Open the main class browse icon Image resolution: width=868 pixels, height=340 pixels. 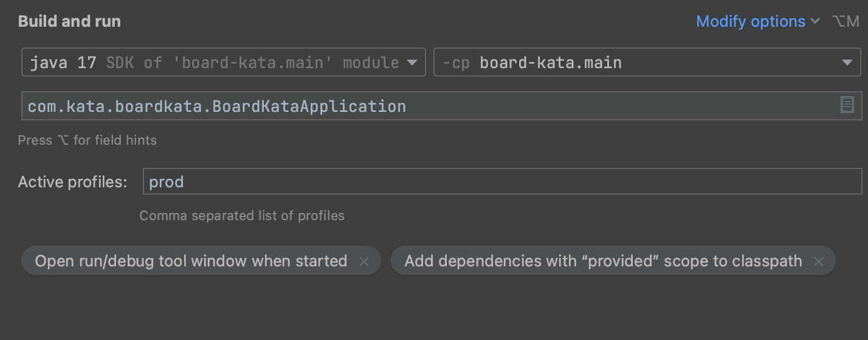(847, 106)
